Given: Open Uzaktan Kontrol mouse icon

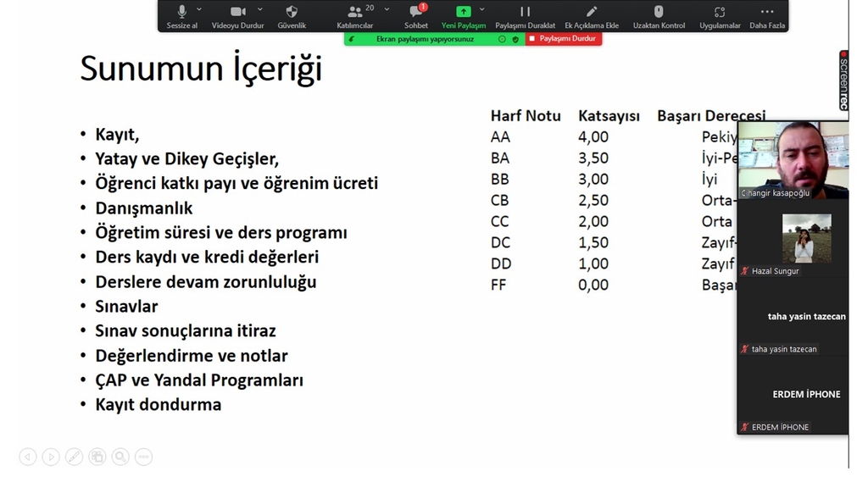Looking at the screenshot, I should point(659,16).
